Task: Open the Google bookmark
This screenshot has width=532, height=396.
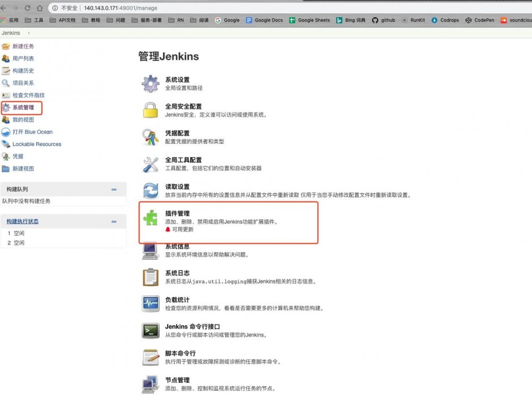Action: click(x=227, y=20)
